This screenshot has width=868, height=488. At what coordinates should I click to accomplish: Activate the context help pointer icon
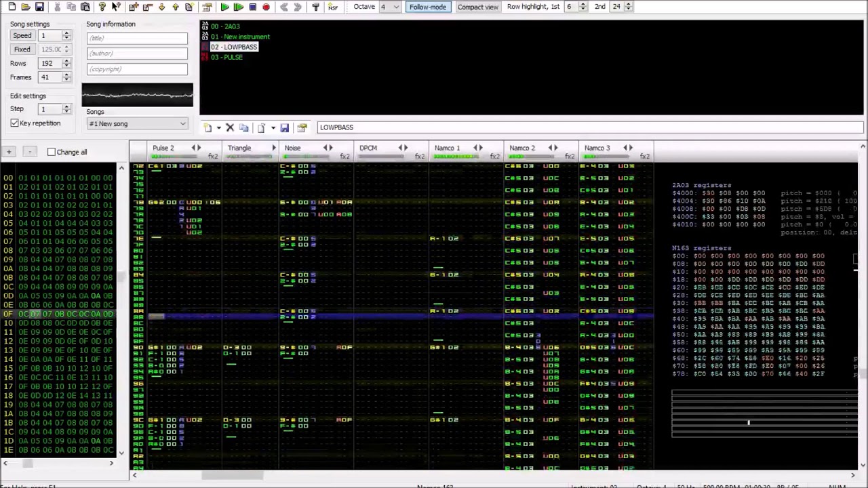116,7
